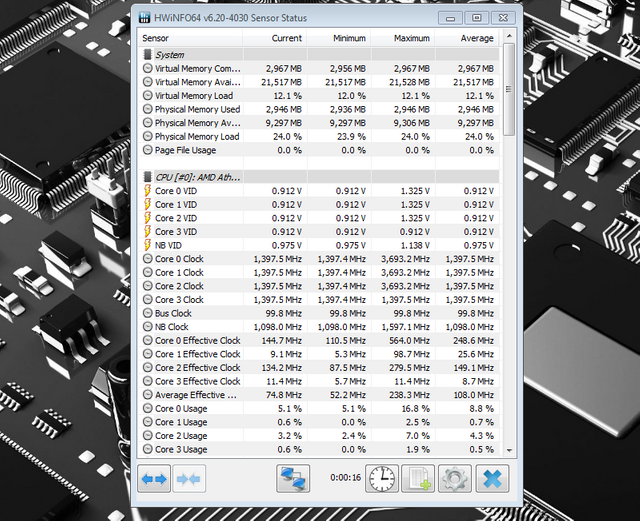Click the lightning icon beside Core 2 VID
Image resolution: width=640 pixels, height=521 pixels.
pos(147,218)
